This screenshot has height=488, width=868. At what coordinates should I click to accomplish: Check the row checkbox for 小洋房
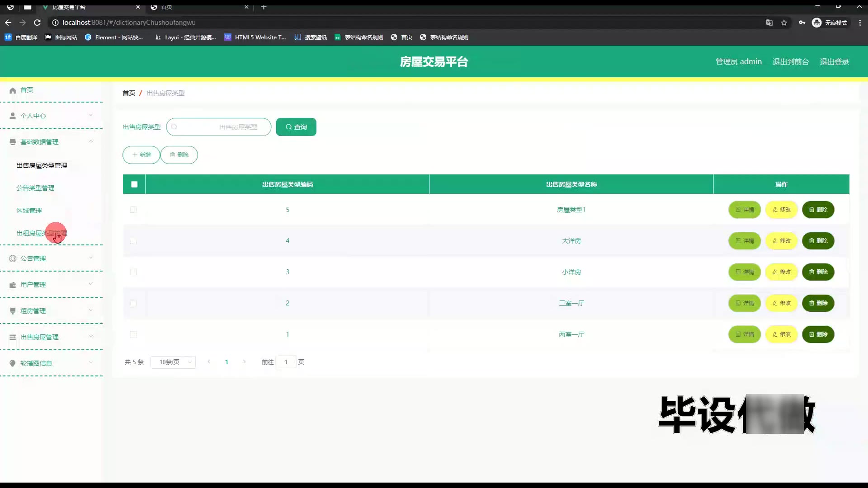pyautogui.click(x=133, y=272)
